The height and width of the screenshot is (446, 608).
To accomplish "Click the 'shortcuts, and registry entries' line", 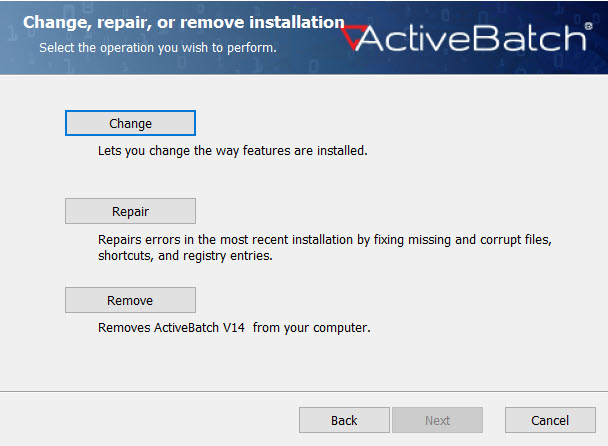I will tap(185, 256).
